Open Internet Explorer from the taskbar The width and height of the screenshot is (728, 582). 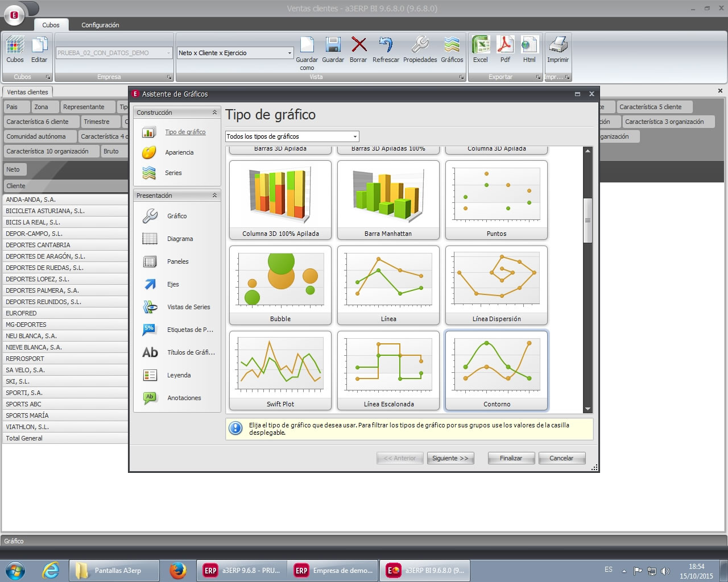[51, 570]
